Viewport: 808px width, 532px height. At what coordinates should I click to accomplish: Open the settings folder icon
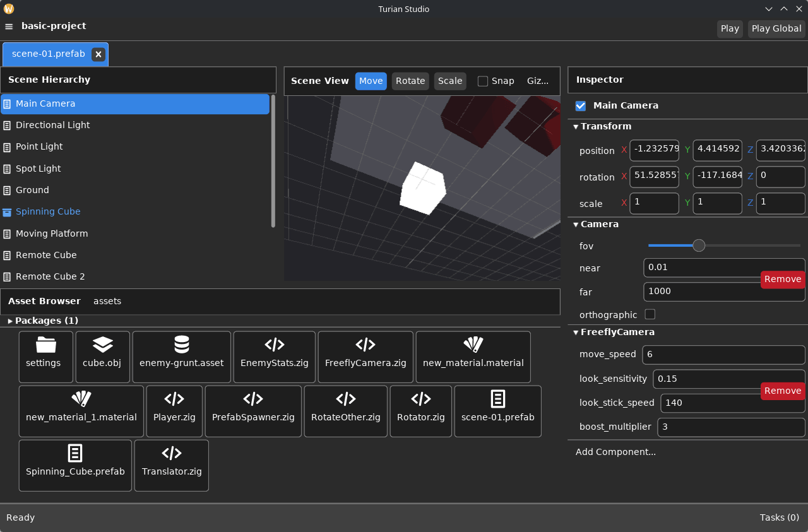click(x=46, y=345)
